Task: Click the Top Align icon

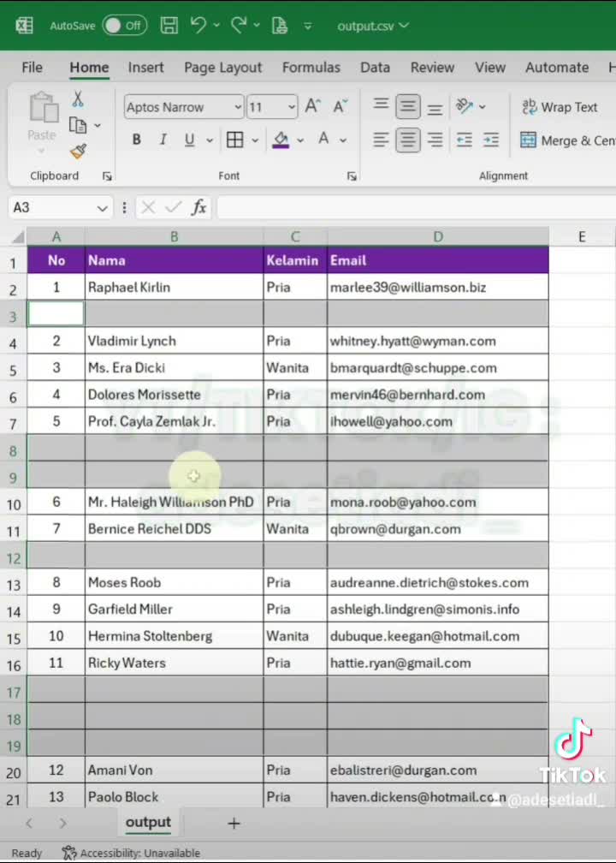Action: coord(381,105)
